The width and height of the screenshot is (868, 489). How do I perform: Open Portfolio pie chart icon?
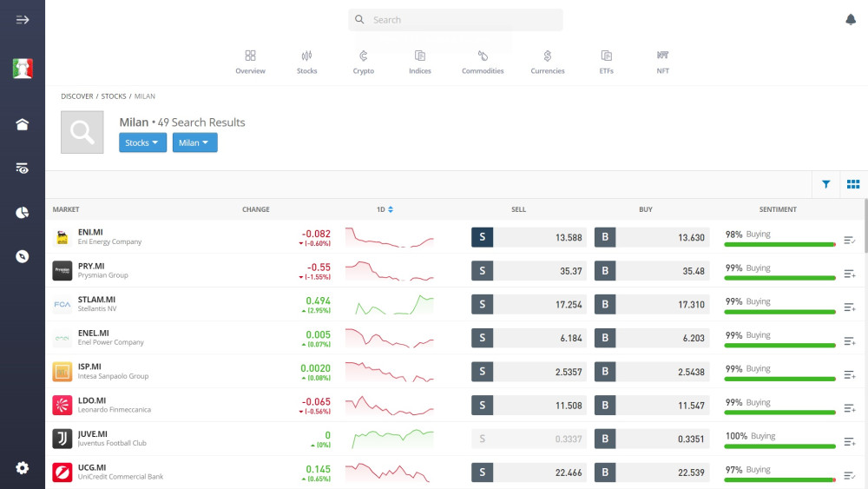coord(23,213)
